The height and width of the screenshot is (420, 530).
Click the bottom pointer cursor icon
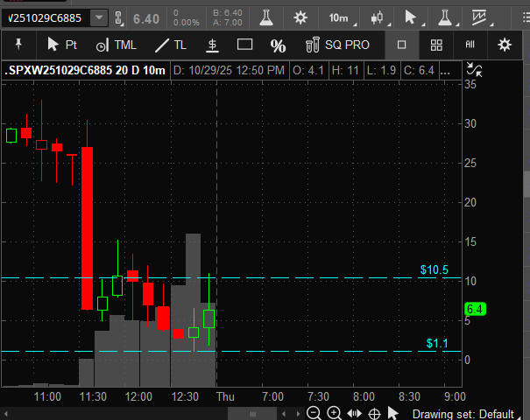[x=392, y=413]
